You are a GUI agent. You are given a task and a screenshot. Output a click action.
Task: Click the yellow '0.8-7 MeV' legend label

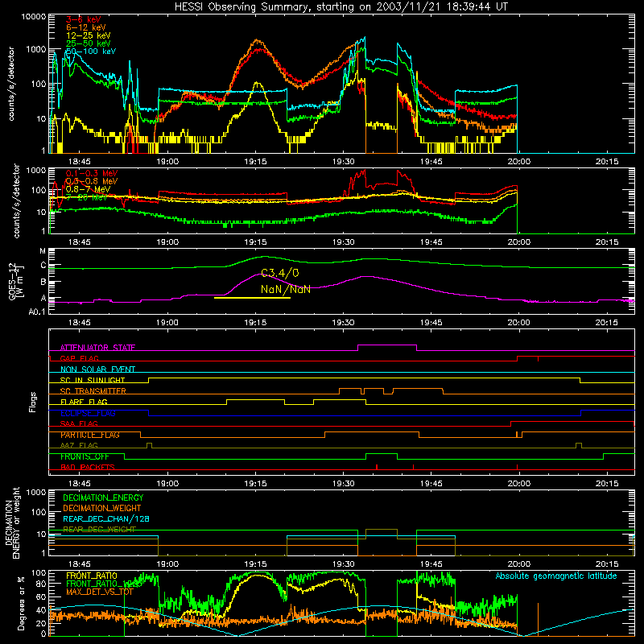tap(88, 189)
